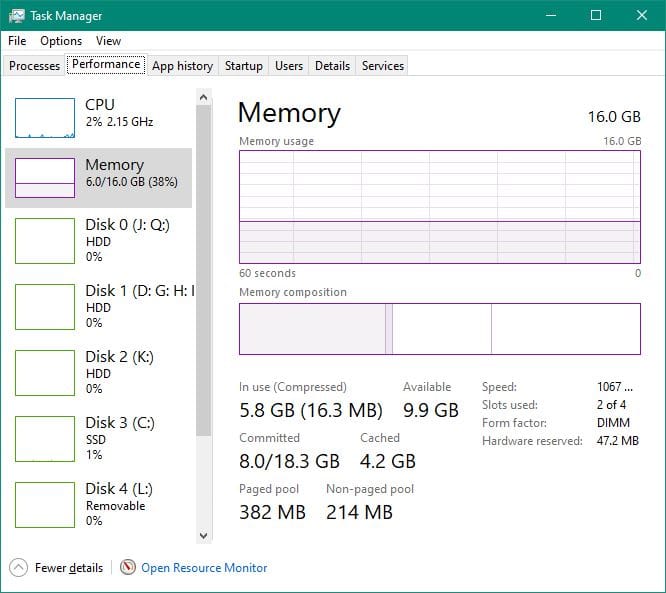666x593 pixels.
Task: Click the "8.0/18.3 GB" committed value
Action: (289, 461)
